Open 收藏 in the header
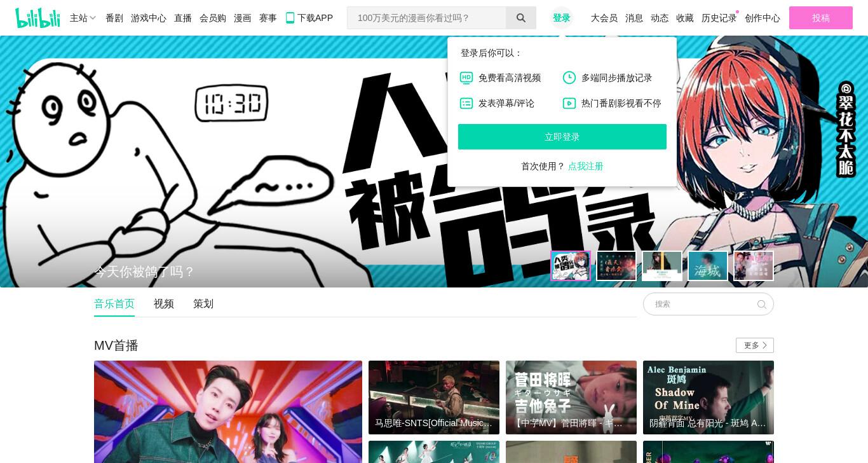Image resolution: width=868 pixels, height=463 pixels. (685, 18)
